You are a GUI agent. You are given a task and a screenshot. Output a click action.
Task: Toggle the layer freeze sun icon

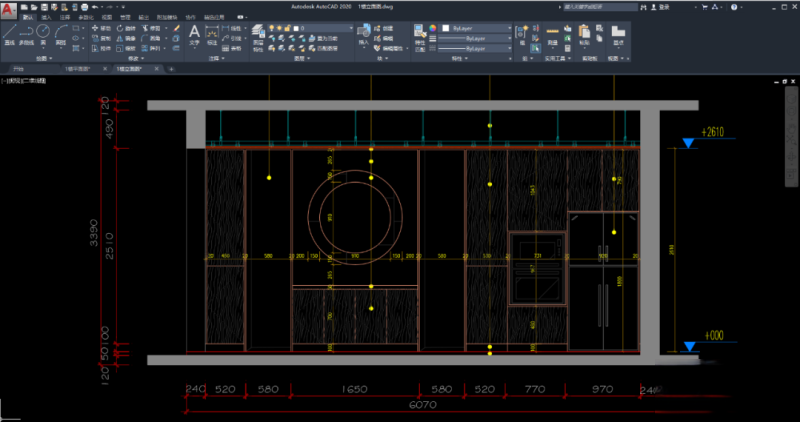[x=281, y=27]
